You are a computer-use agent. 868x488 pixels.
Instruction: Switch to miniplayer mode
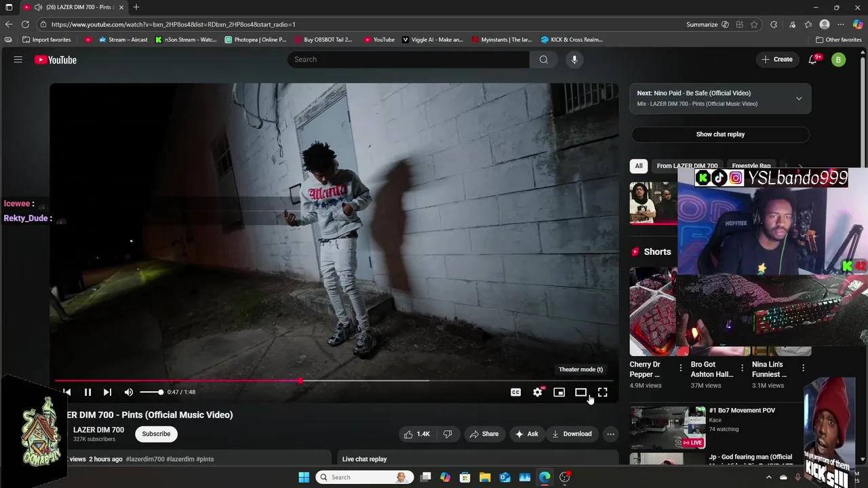559,392
